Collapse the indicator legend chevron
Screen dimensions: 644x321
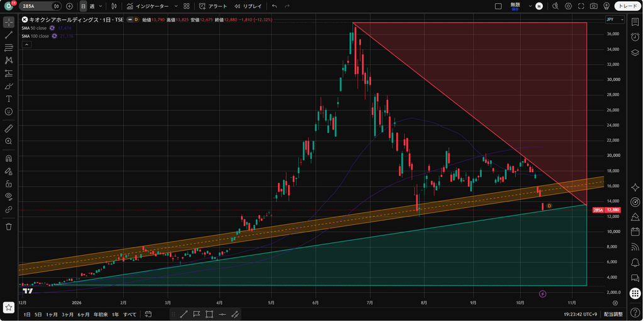[26, 45]
